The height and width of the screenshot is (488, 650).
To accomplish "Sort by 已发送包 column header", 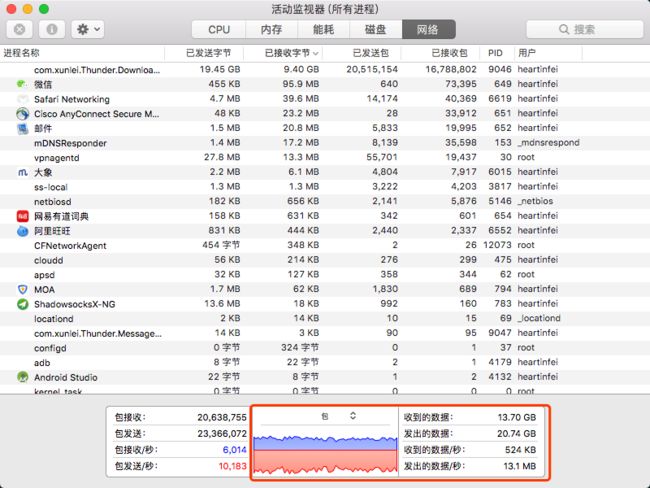I will tap(361, 53).
